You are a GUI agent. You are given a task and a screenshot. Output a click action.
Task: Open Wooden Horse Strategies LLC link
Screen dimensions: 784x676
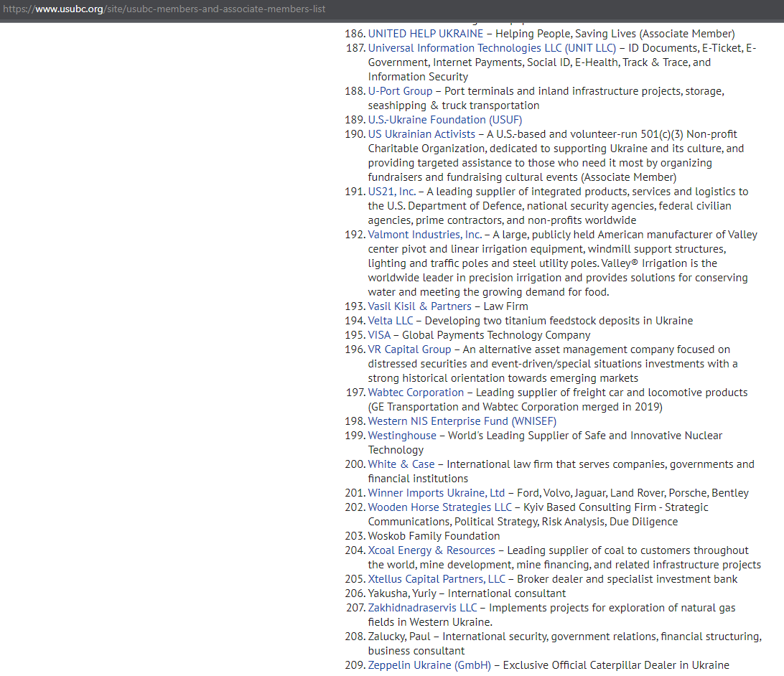[440, 507]
